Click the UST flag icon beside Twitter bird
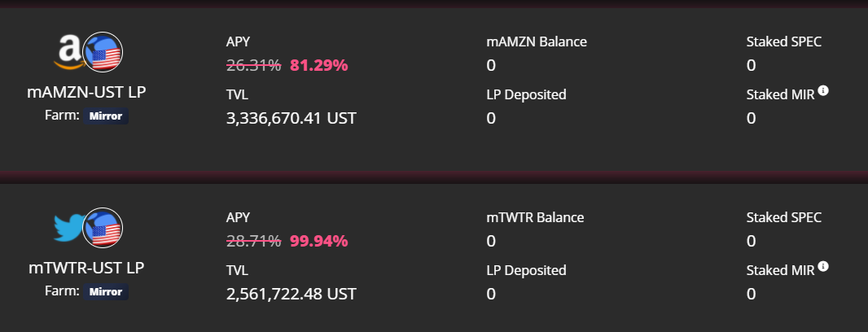 tap(103, 228)
